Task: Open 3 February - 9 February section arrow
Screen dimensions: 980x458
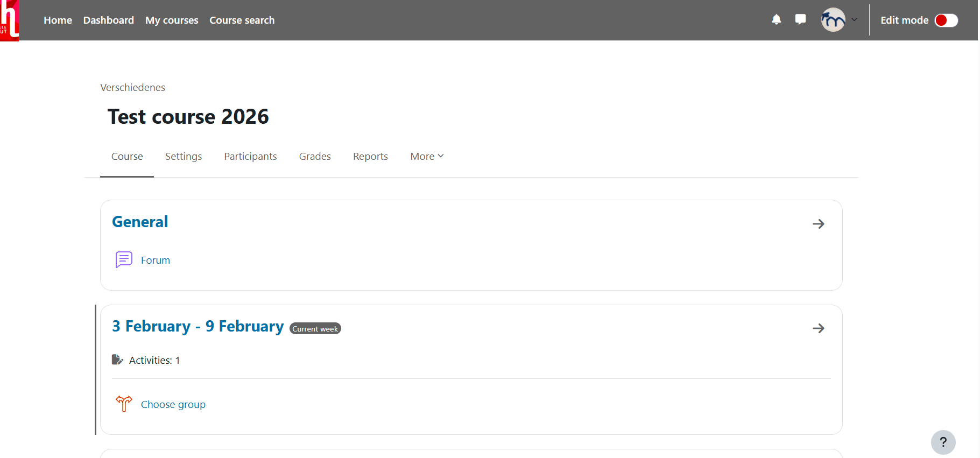Action: [818, 328]
